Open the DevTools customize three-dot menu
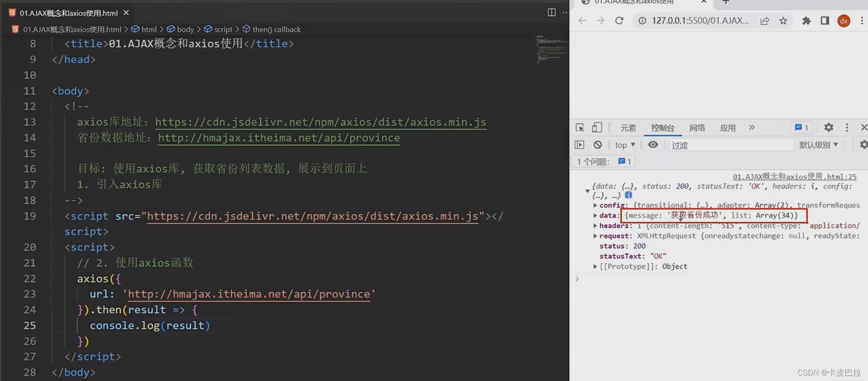Image resolution: width=868 pixels, height=381 pixels. (847, 127)
